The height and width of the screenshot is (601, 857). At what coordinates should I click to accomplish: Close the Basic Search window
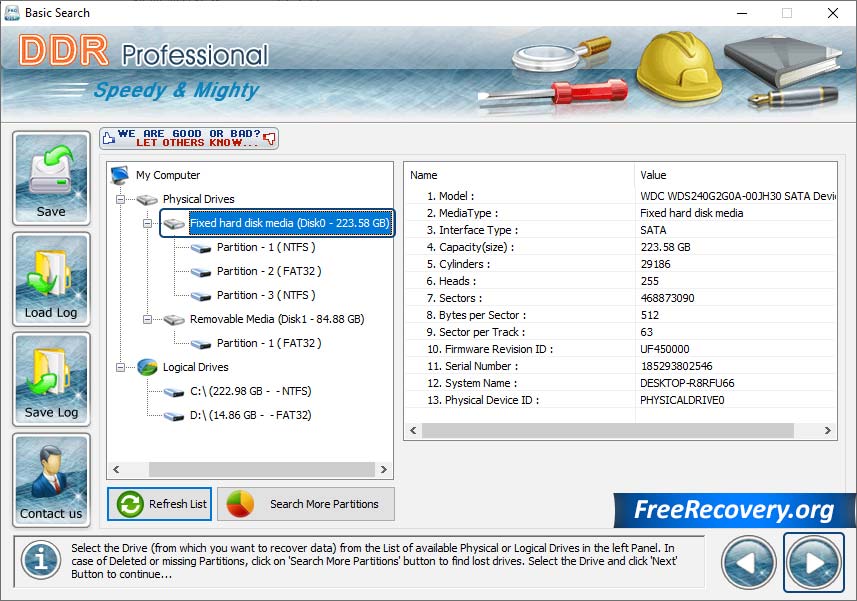point(832,13)
